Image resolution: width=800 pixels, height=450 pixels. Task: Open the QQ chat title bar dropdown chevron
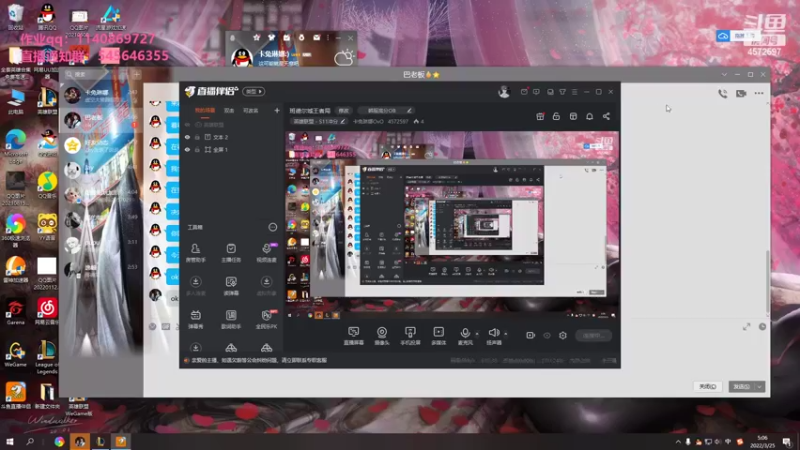point(724,74)
